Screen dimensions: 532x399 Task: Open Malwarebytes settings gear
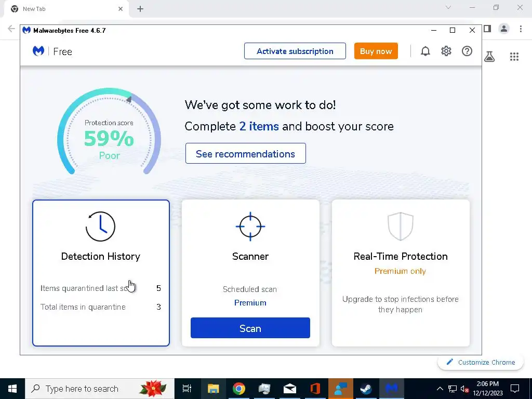pyautogui.click(x=446, y=51)
